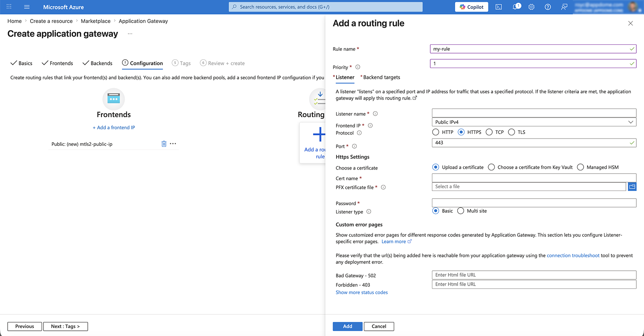The width and height of the screenshot is (644, 336).
Task: Show info tooltip for Listener name
Action: point(375,114)
